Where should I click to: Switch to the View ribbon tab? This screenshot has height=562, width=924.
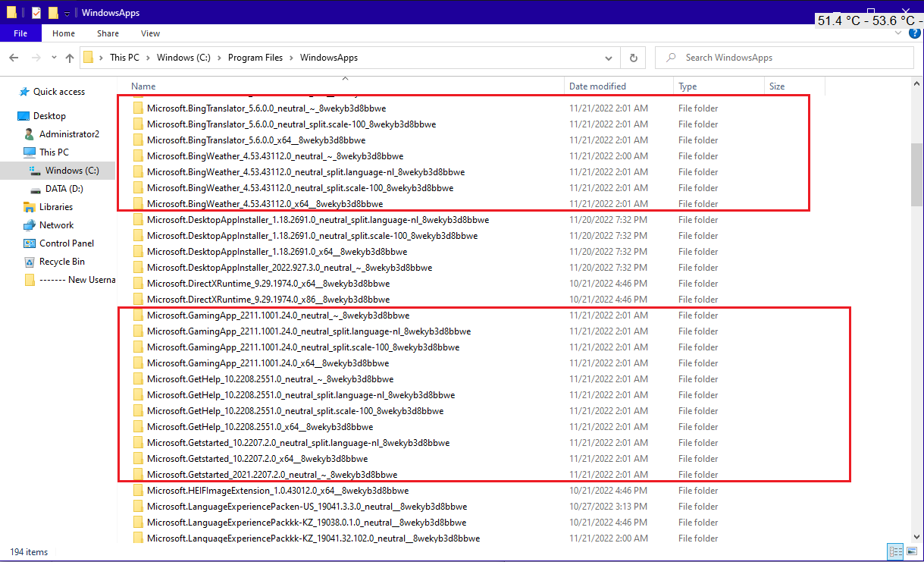pos(150,33)
